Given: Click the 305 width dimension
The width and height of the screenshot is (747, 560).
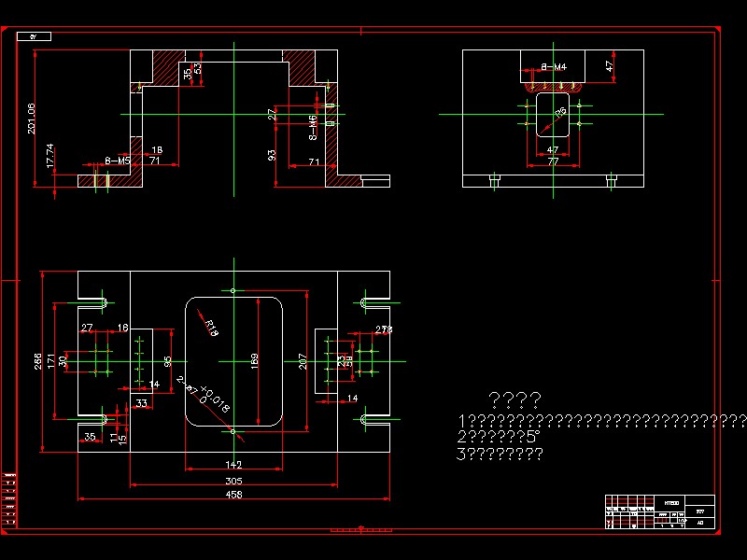Looking at the screenshot, I should tap(233, 481).
